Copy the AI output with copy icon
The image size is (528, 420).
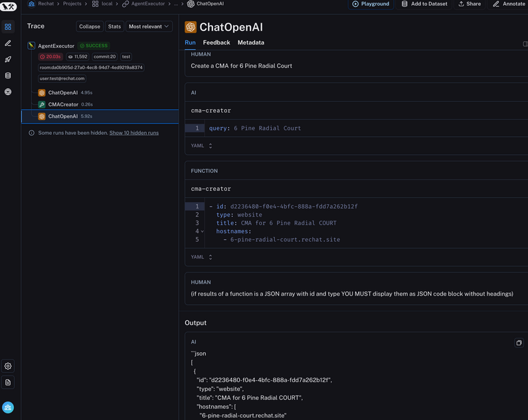(x=519, y=343)
